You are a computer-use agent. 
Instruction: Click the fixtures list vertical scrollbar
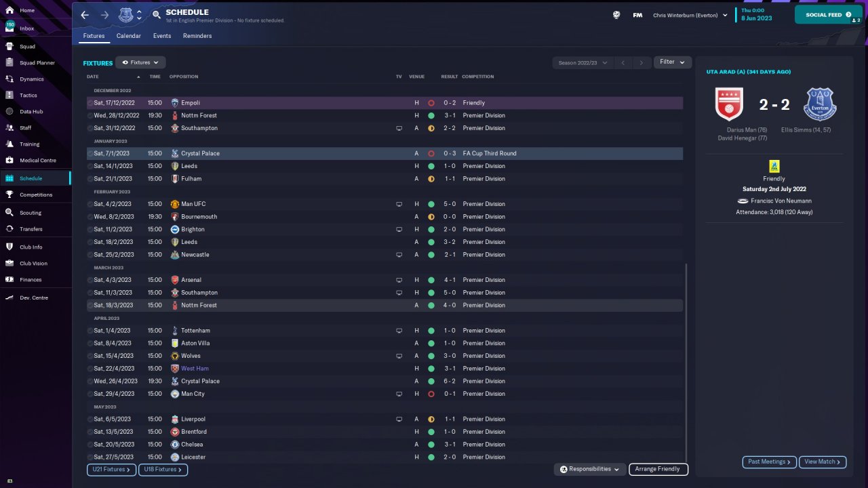686,363
